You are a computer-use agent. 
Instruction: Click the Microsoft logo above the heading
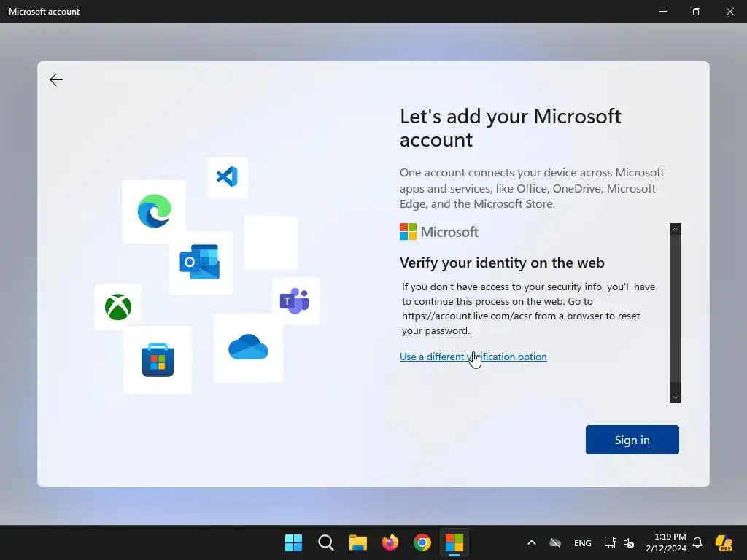tap(438, 232)
